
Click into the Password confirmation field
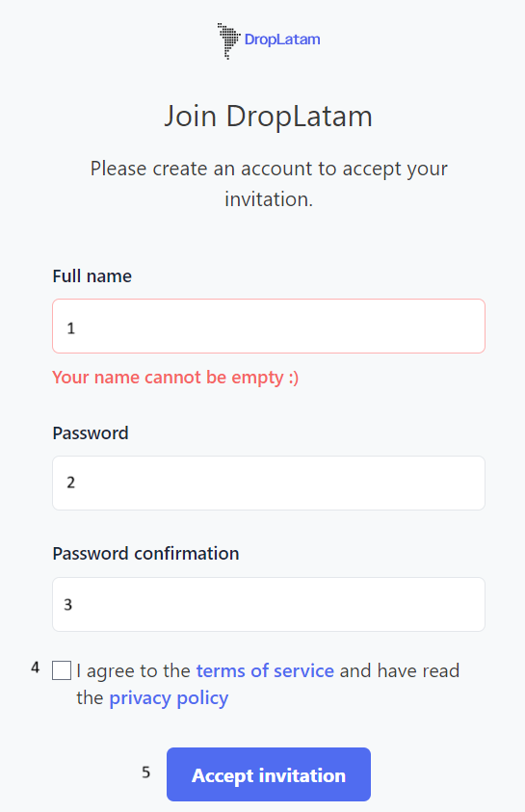coord(269,604)
